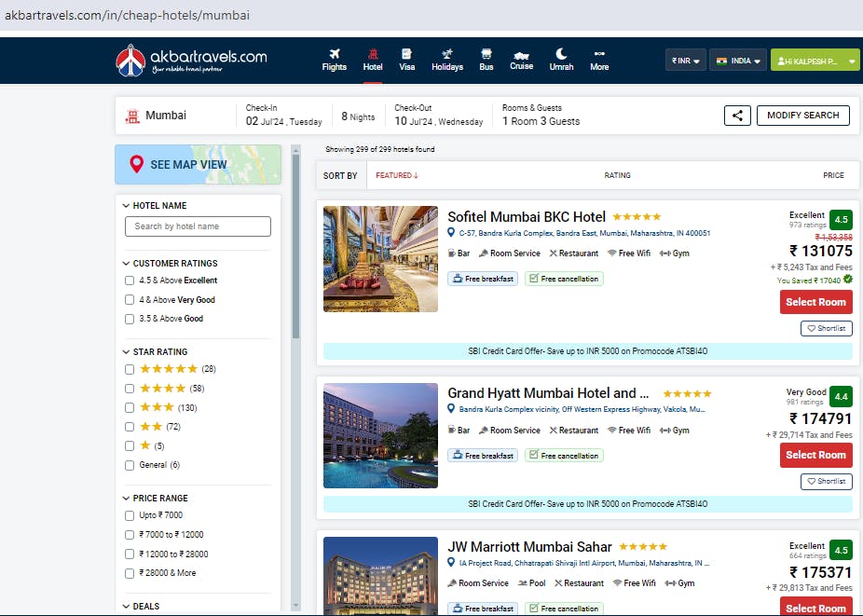Click the Grand Hyatt address location pin
This screenshot has width=863, height=616.
[451, 409]
